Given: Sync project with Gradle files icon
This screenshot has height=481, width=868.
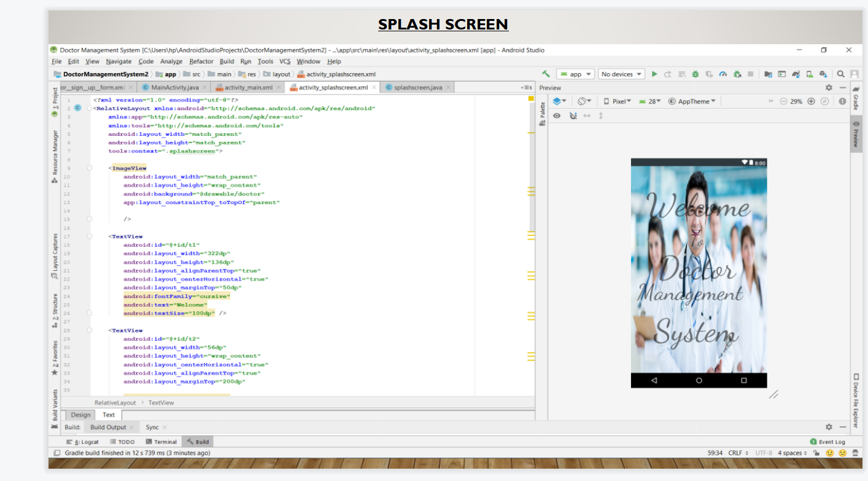Looking at the screenshot, I should tap(796, 74).
